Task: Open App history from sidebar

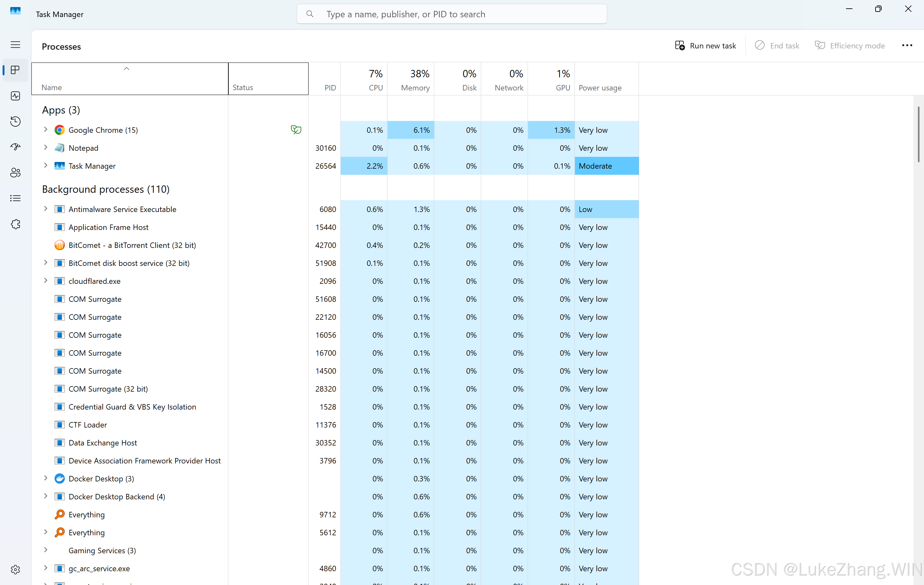Action: point(15,122)
